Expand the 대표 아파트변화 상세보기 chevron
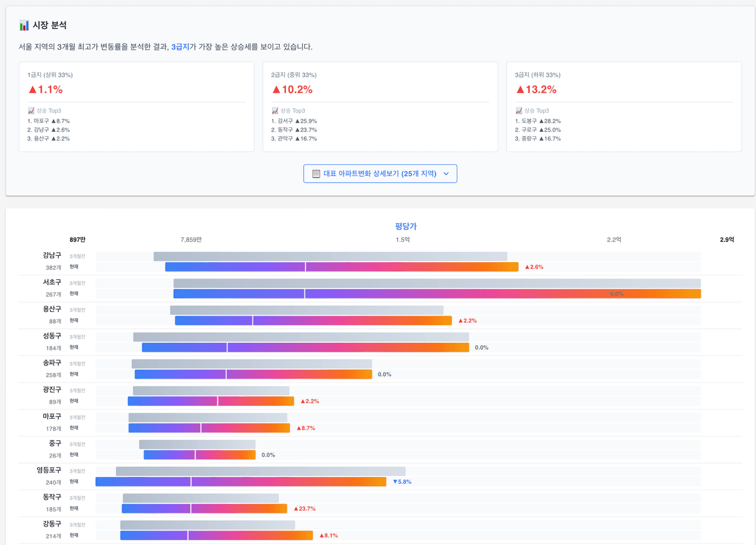 point(446,174)
